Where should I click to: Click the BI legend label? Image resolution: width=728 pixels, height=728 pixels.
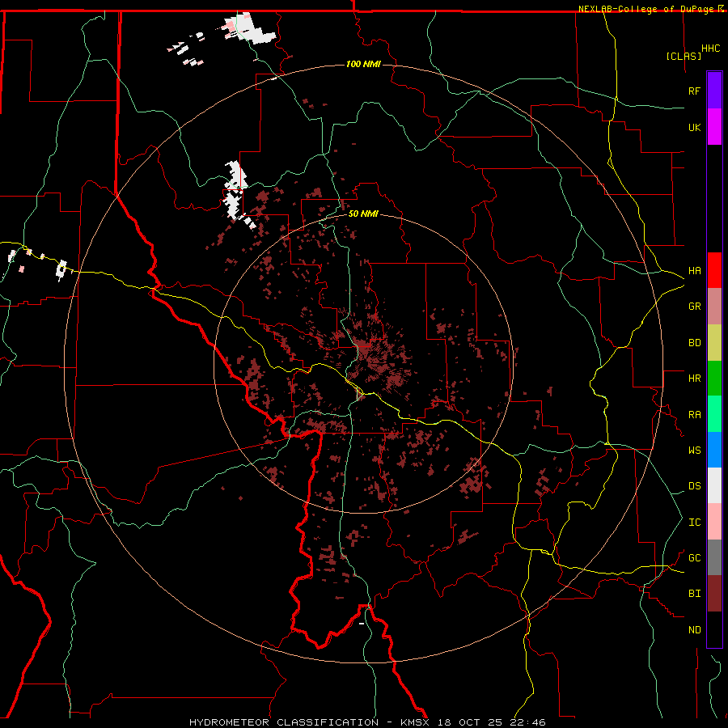pyautogui.click(x=694, y=594)
